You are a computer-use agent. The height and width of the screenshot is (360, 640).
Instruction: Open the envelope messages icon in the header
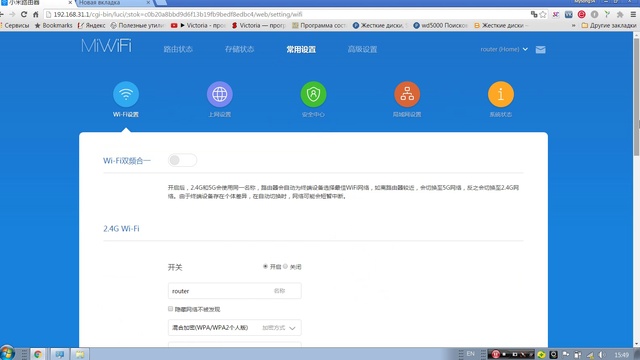(x=540, y=49)
